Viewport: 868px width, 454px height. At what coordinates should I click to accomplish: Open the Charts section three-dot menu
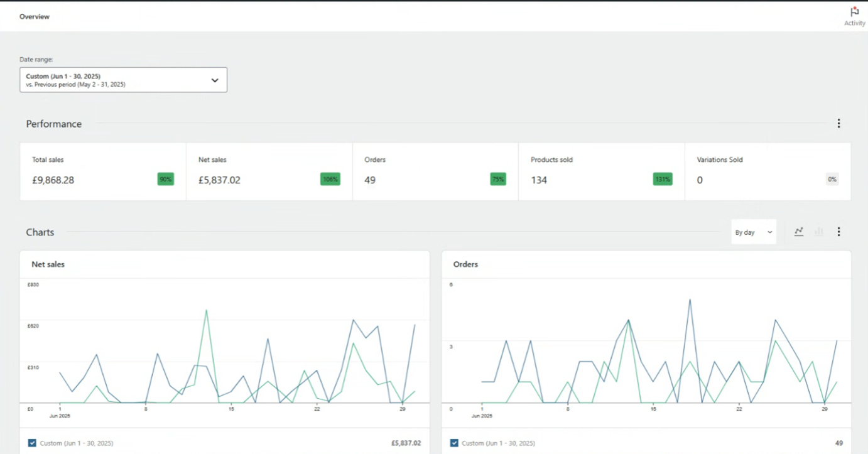[x=838, y=232]
